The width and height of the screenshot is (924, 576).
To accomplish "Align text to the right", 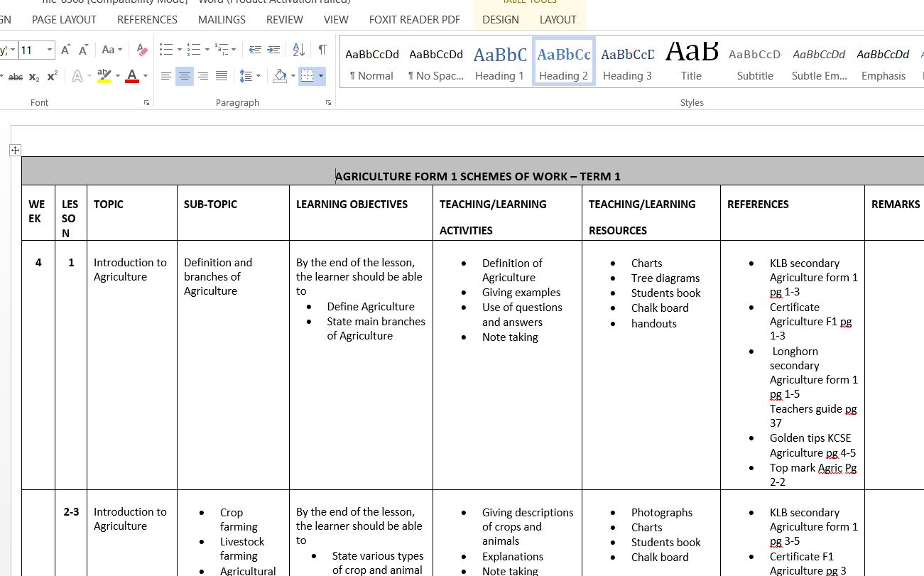I will coord(203,76).
